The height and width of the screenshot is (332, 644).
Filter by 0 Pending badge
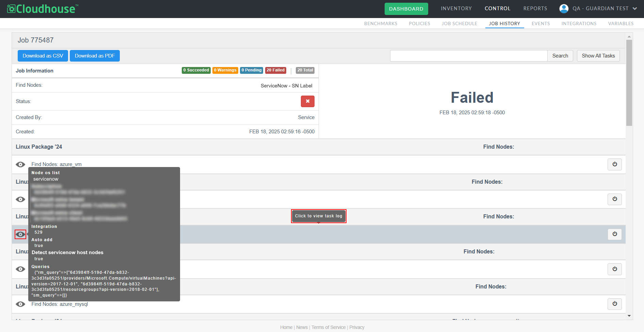(x=252, y=70)
